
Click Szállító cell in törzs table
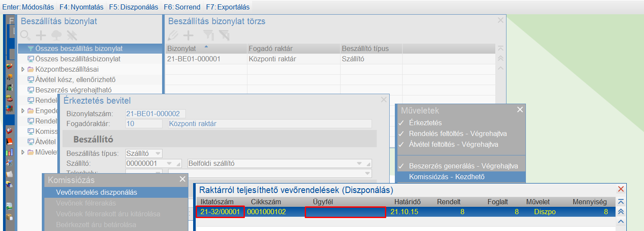(371, 59)
